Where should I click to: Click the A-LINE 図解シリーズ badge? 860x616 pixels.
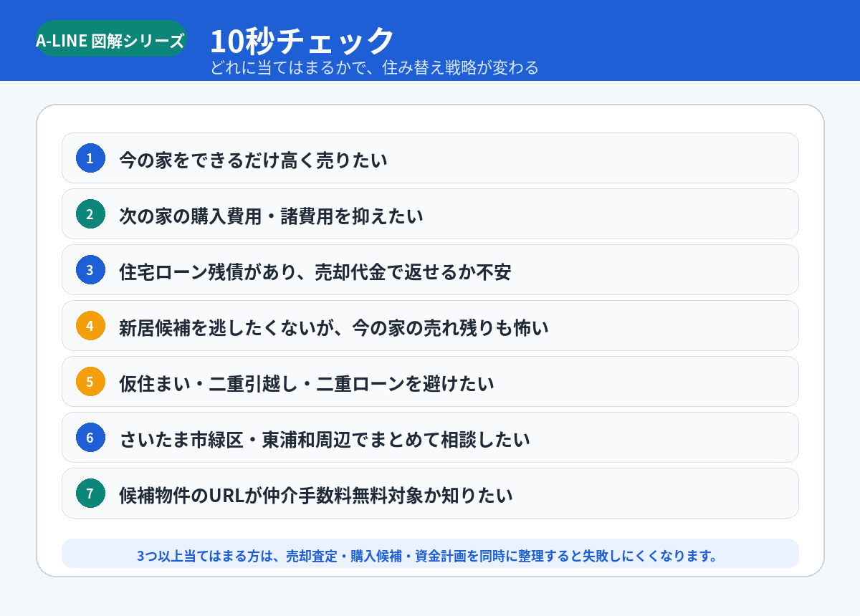tap(110, 39)
